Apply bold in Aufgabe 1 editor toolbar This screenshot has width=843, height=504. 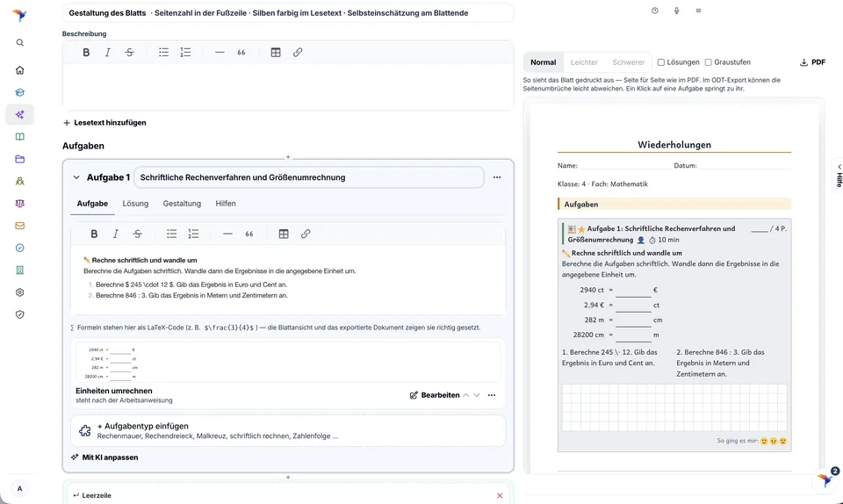pos(94,234)
